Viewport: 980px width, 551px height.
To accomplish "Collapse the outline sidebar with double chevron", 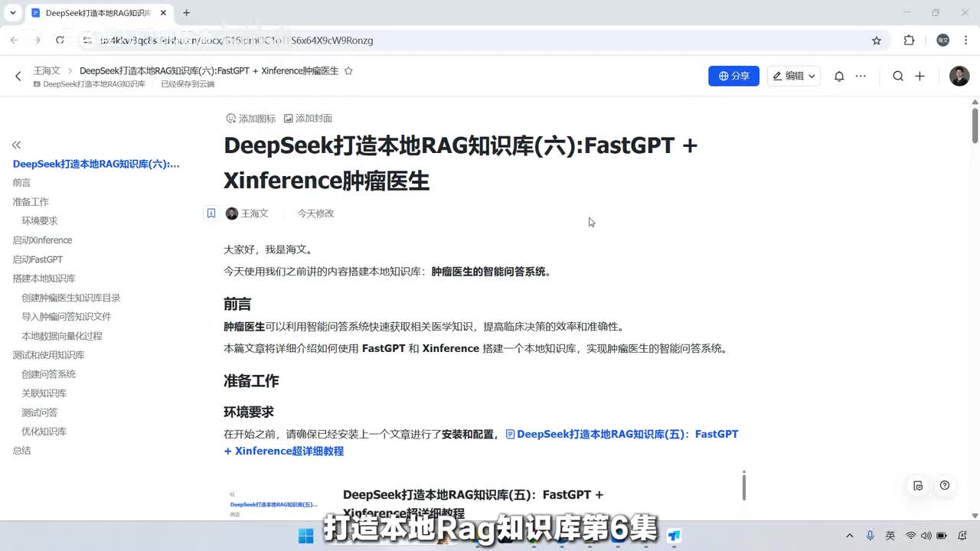I will tap(16, 145).
